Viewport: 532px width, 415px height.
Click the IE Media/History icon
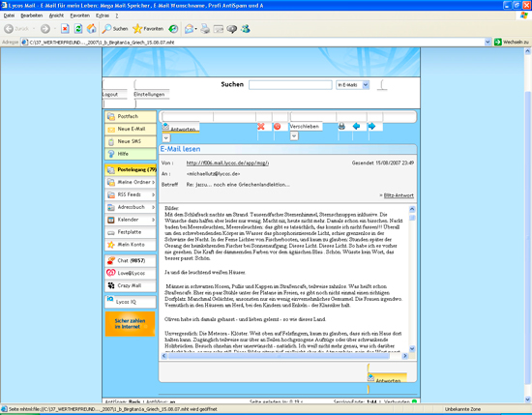[x=173, y=29]
